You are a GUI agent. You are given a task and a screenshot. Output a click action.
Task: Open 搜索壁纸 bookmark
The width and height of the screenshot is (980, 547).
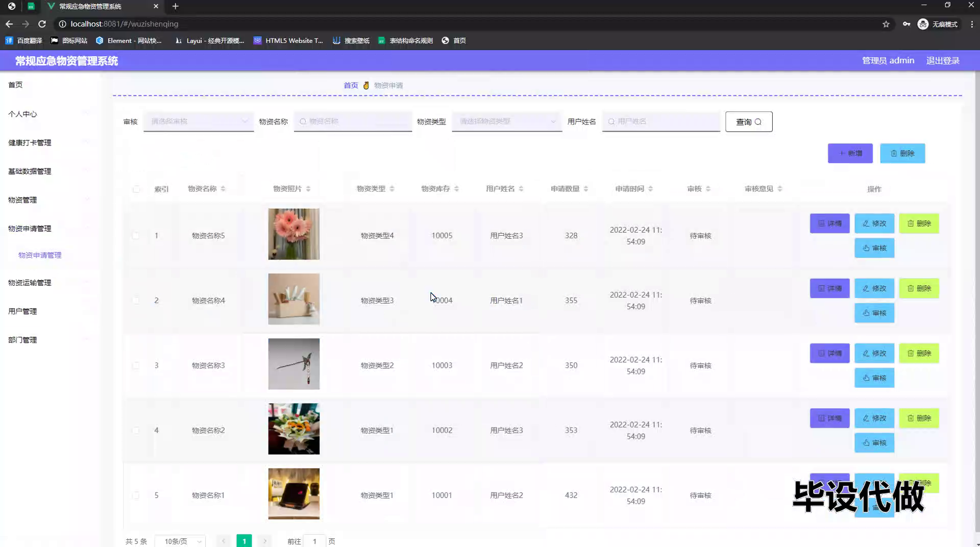[351, 40]
